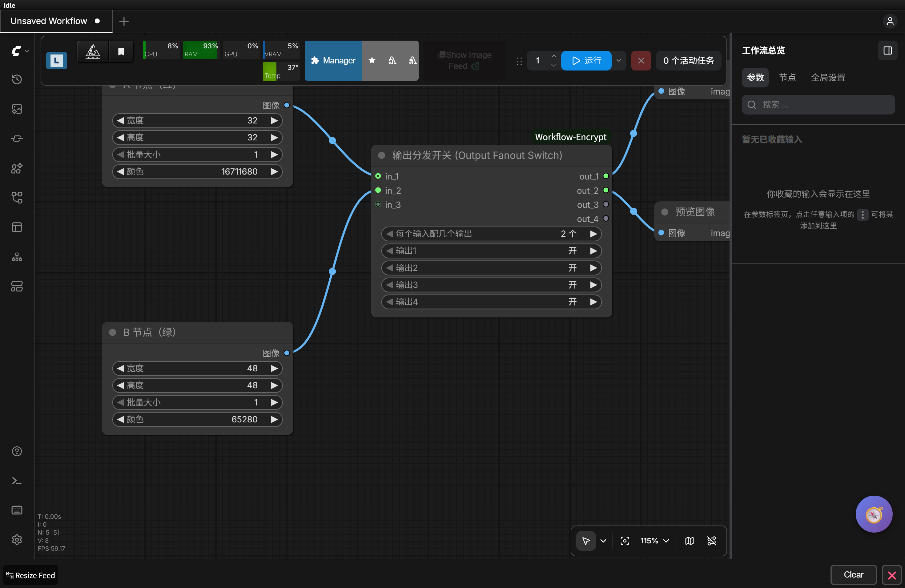Viewport: 905px width, 588px height.
Task: Click the fit view icon
Action: [625, 541]
